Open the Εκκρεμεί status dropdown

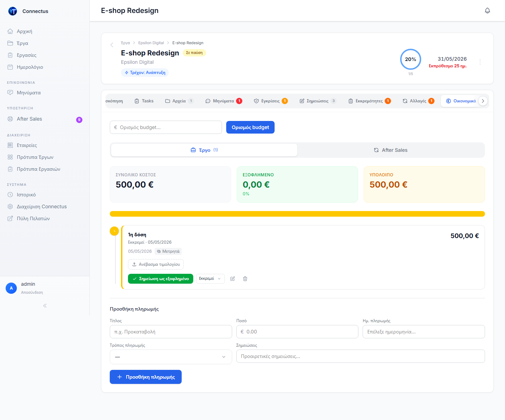coord(210,279)
